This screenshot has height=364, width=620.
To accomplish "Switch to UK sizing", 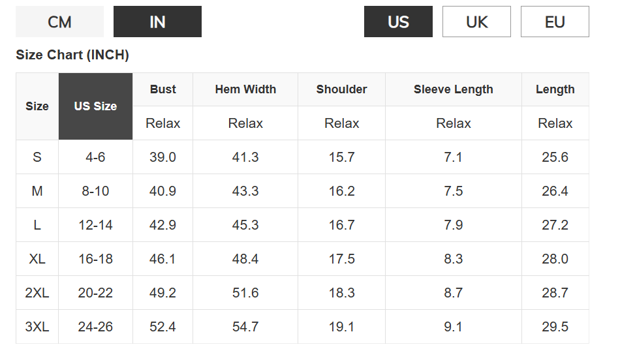I will [x=476, y=22].
